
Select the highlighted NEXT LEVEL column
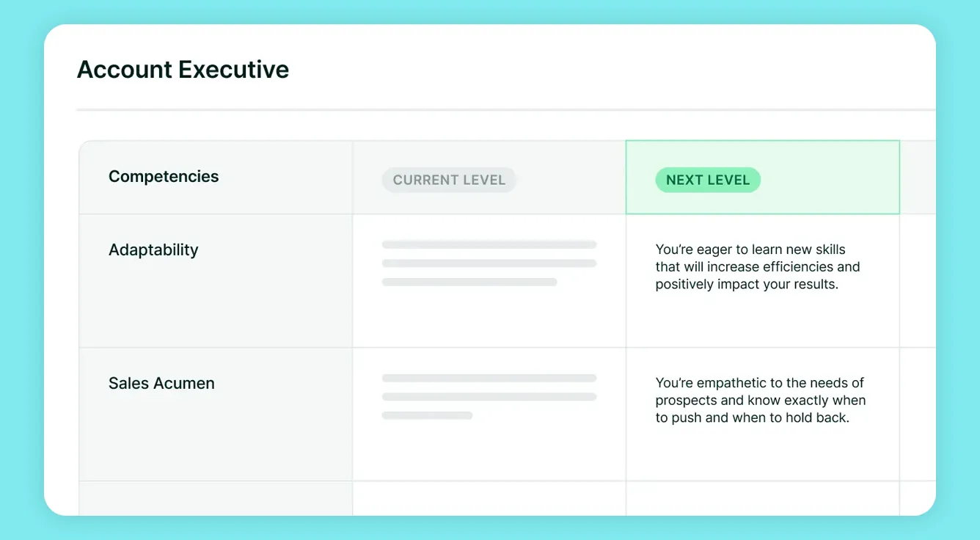(x=762, y=177)
